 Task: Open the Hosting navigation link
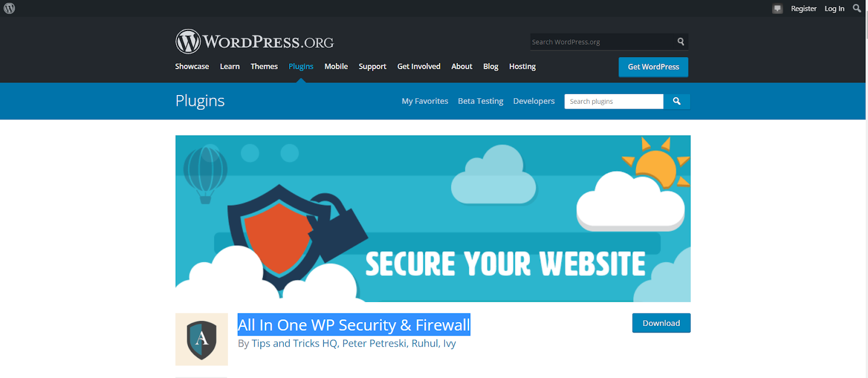(522, 66)
